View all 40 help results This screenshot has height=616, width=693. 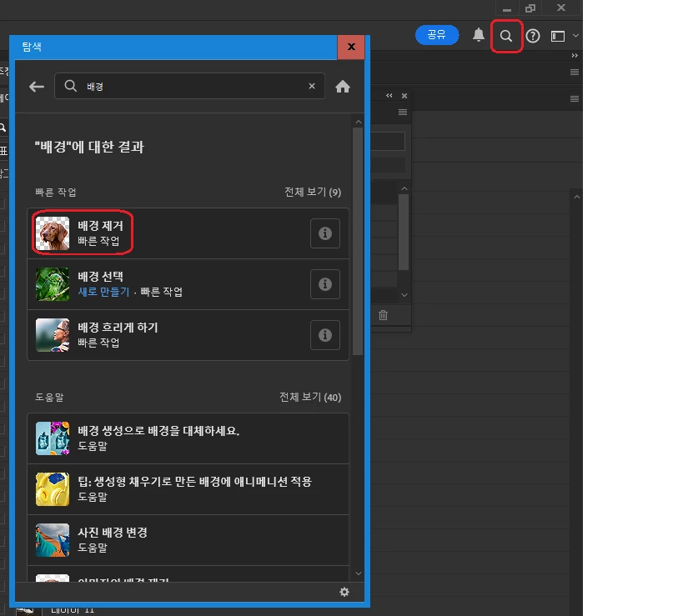click(310, 398)
